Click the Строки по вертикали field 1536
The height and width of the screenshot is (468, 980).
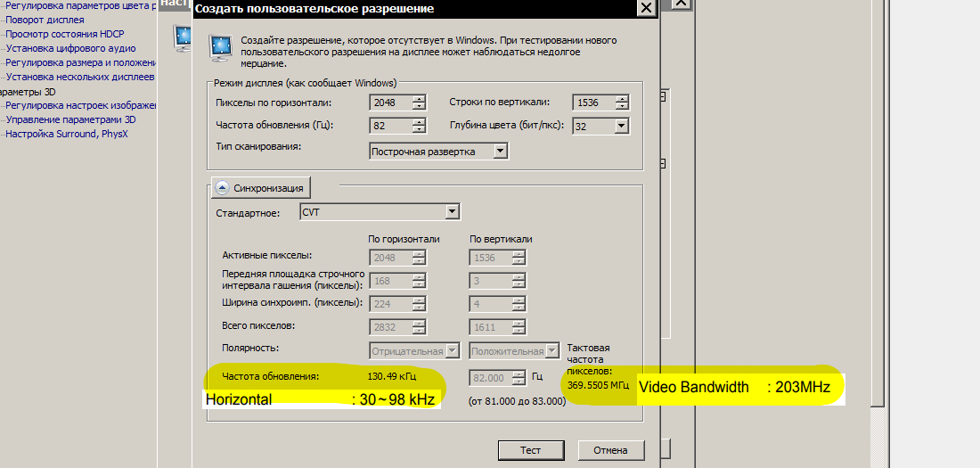click(593, 103)
